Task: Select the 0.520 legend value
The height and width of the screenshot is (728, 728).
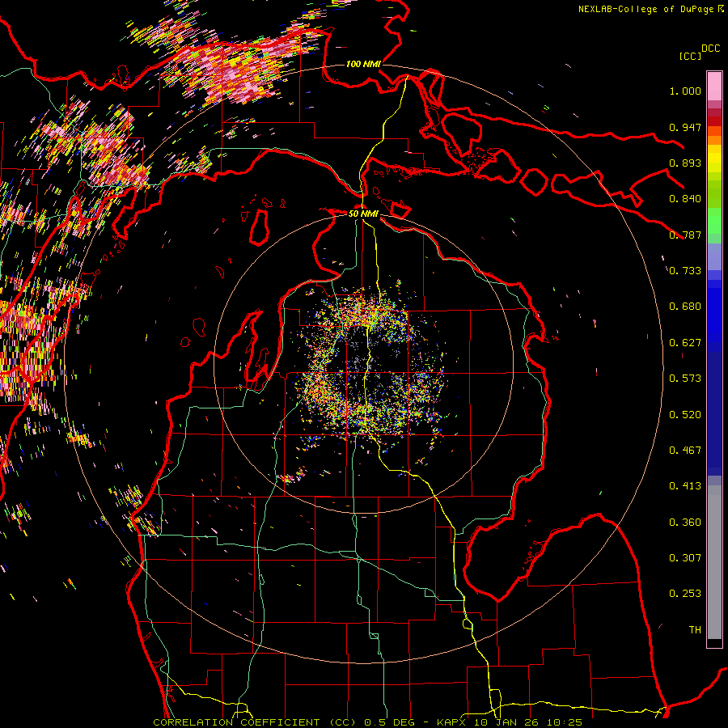Action: [x=685, y=415]
